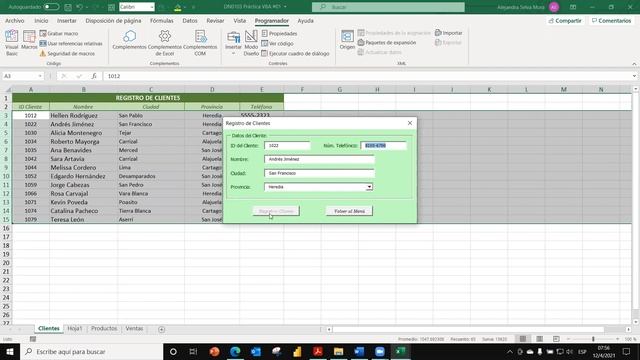Click the Volver al Menú button

tap(349, 211)
